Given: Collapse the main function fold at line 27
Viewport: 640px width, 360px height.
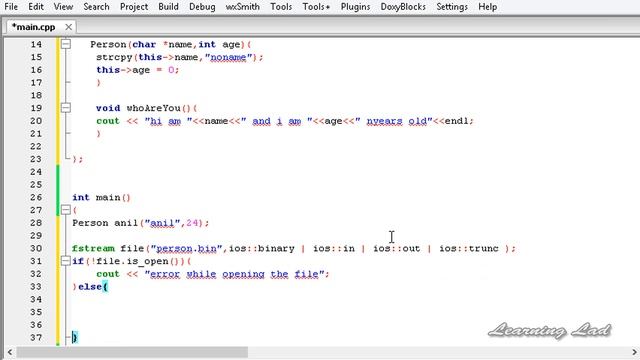Looking at the screenshot, I should tap(66, 210).
